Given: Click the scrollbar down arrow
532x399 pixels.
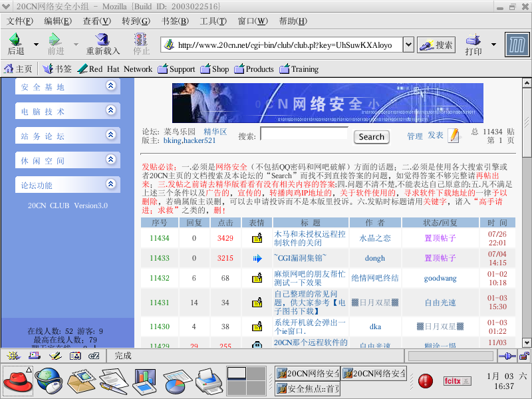Looking at the screenshot, I should coord(526,342).
